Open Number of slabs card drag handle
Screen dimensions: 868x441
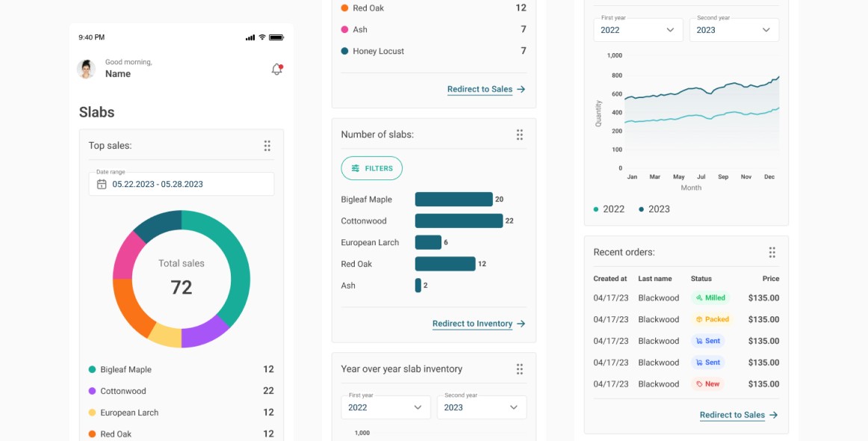point(520,135)
